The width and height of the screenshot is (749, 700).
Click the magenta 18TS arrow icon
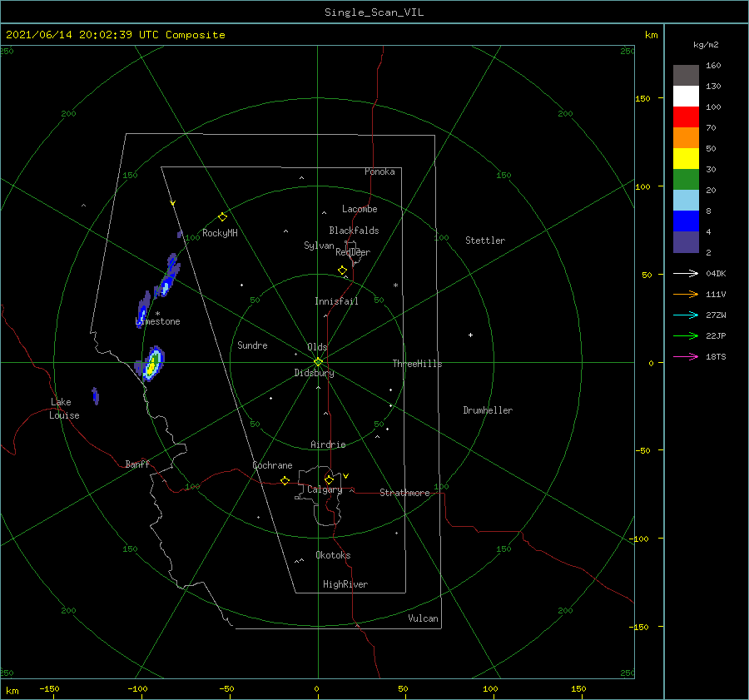click(x=686, y=356)
